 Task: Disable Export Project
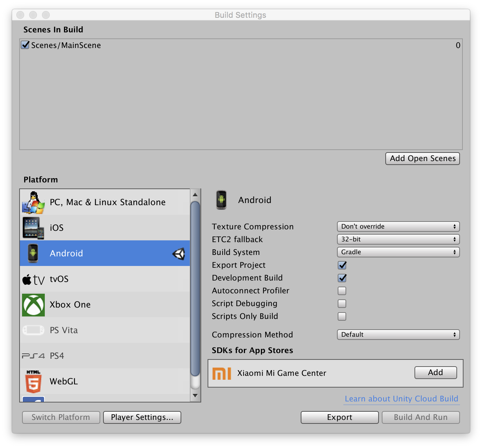(x=342, y=265)
